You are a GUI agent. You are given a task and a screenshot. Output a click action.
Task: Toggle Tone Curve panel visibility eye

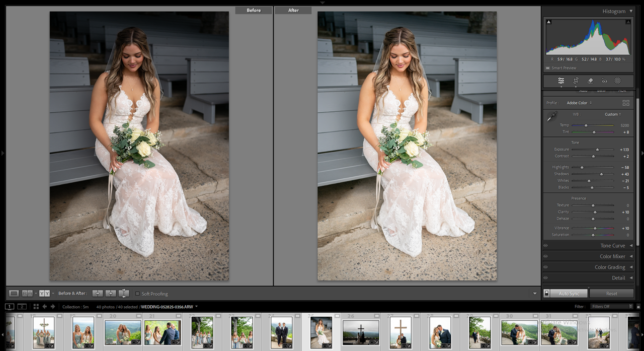pyautogui.click(x=545, y=246)
